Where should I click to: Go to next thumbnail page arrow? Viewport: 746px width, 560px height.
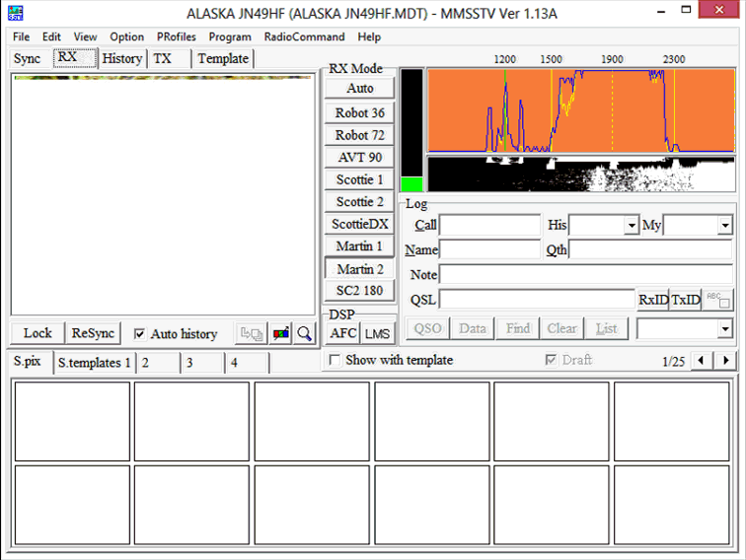pyautogui.click(x=725, y=360)
